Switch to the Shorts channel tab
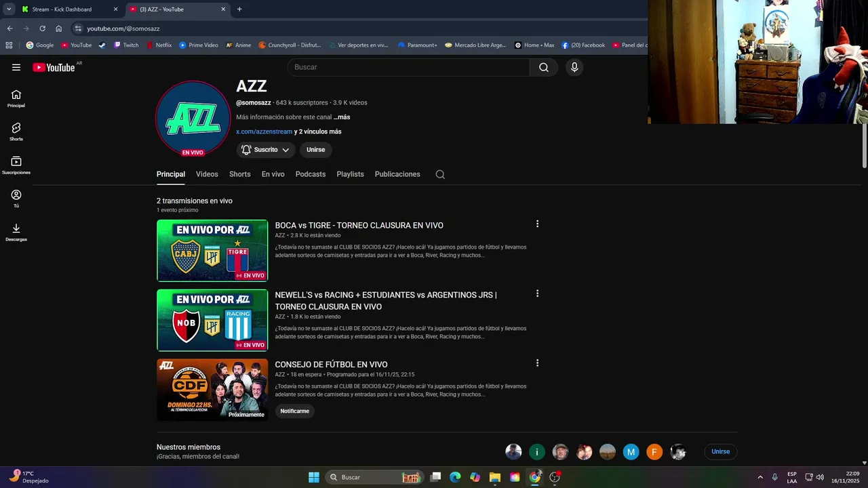Image resolution: width=868 pixels, height=488 pixels. (x=240, y=174)
